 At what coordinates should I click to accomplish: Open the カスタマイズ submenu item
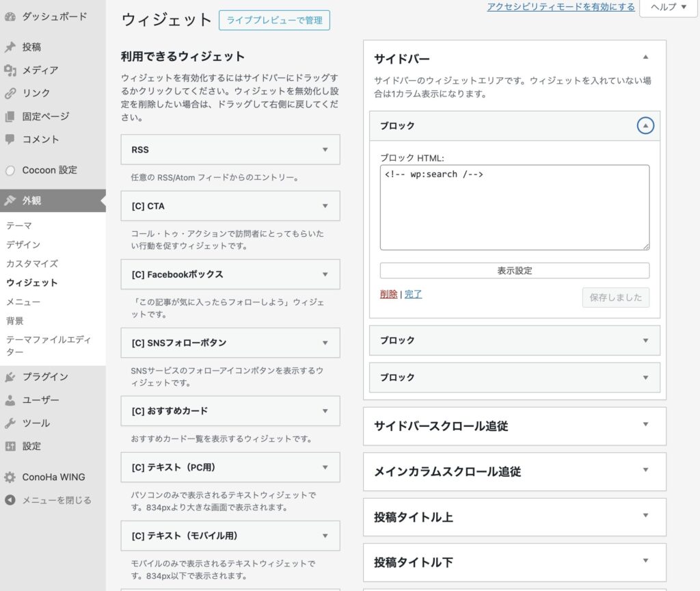click(32, 263)
